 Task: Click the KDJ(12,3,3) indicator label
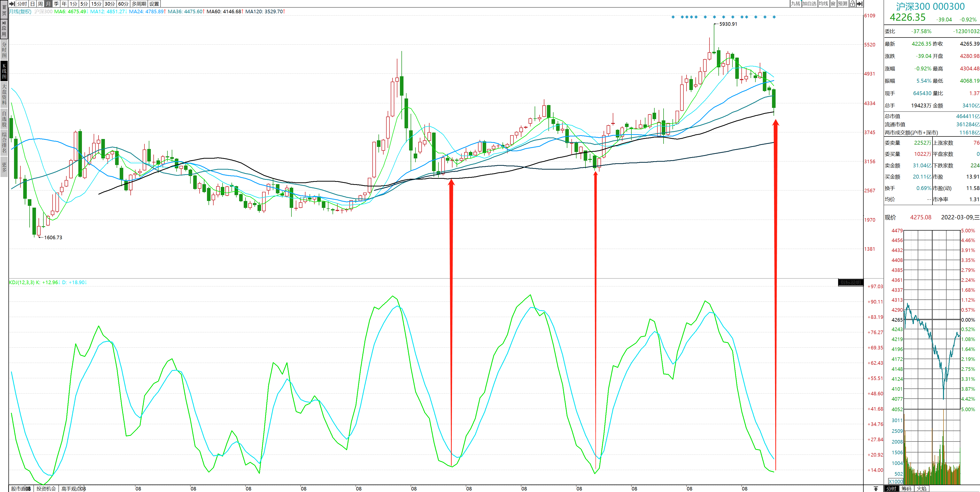tap(22, 283)
